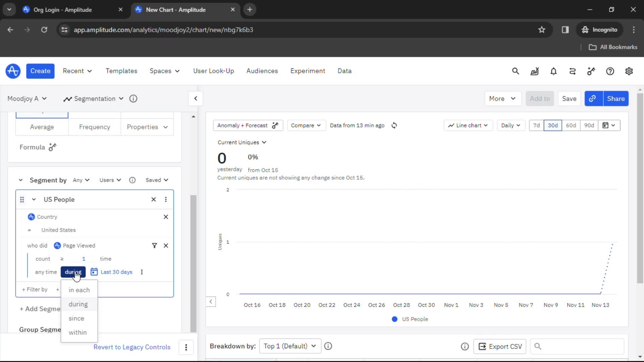644x362 pixels.
Task: Click the left panel vertical scrollbar
Action: [x=193, y=263]
